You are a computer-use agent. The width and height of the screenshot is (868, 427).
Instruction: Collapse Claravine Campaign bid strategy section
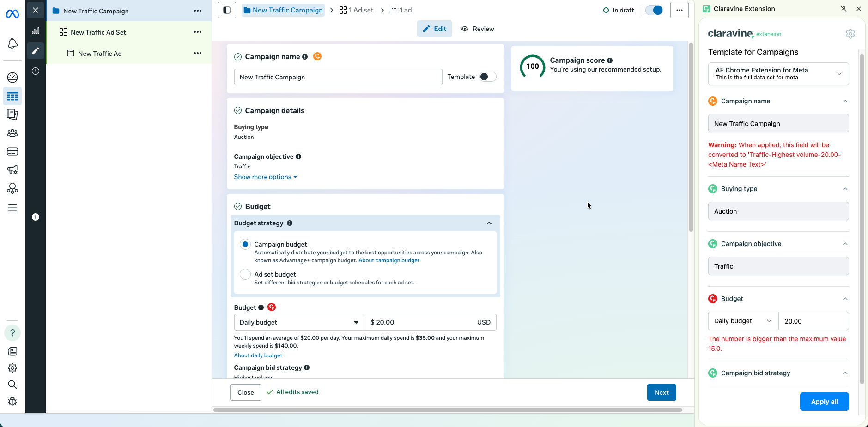click(x=845, y=373)
